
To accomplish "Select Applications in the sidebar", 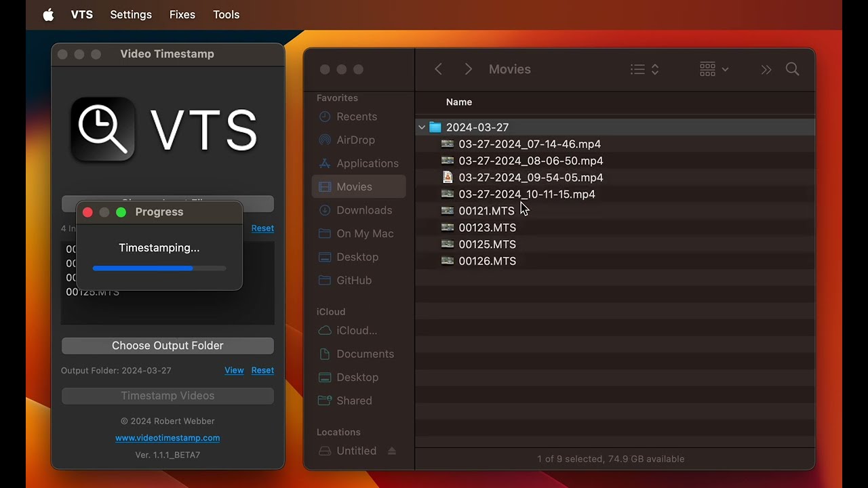I will (367, 163).
